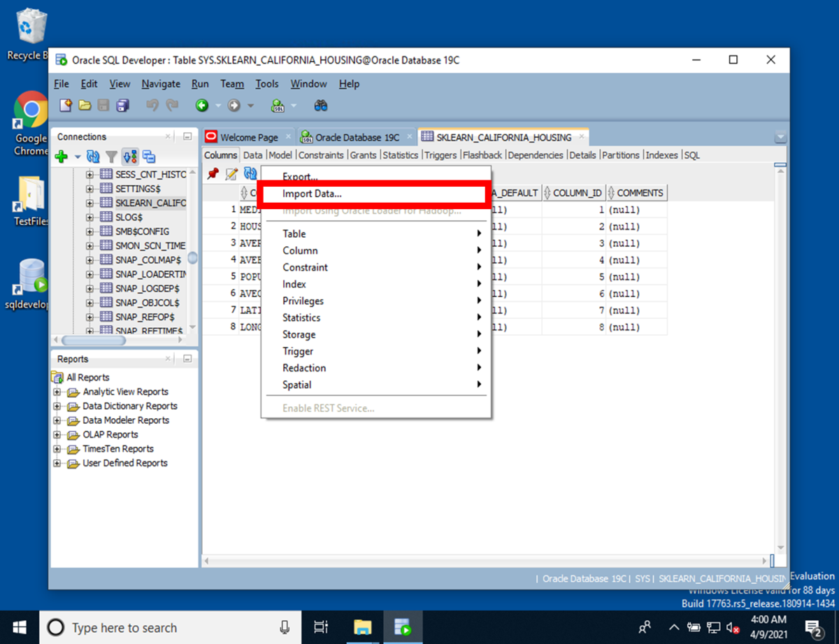Expand the Analytic View Reports folder
The height and width of the screenshot is (644, 839).
point(58,392)
